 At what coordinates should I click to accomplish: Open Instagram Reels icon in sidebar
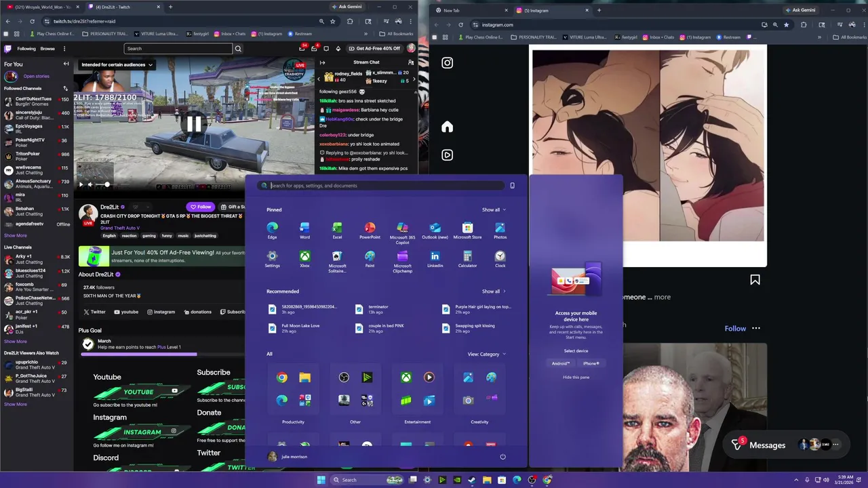(447, 155)
